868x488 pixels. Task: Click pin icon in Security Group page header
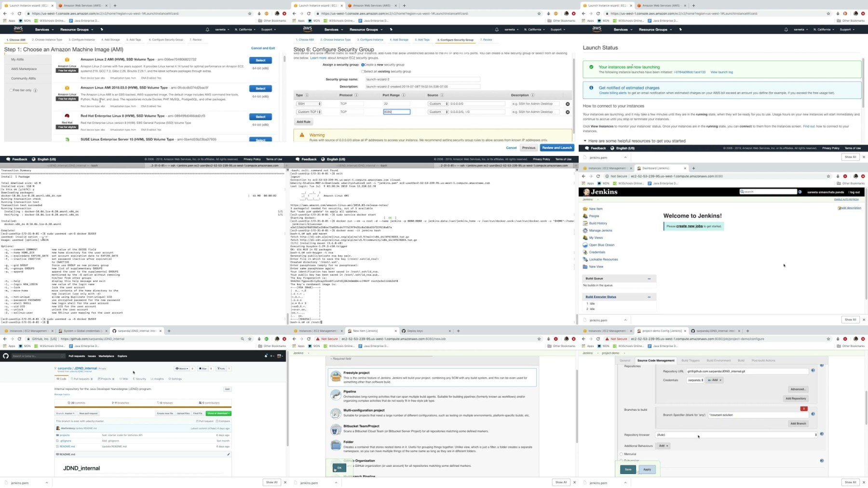[391, 29]
